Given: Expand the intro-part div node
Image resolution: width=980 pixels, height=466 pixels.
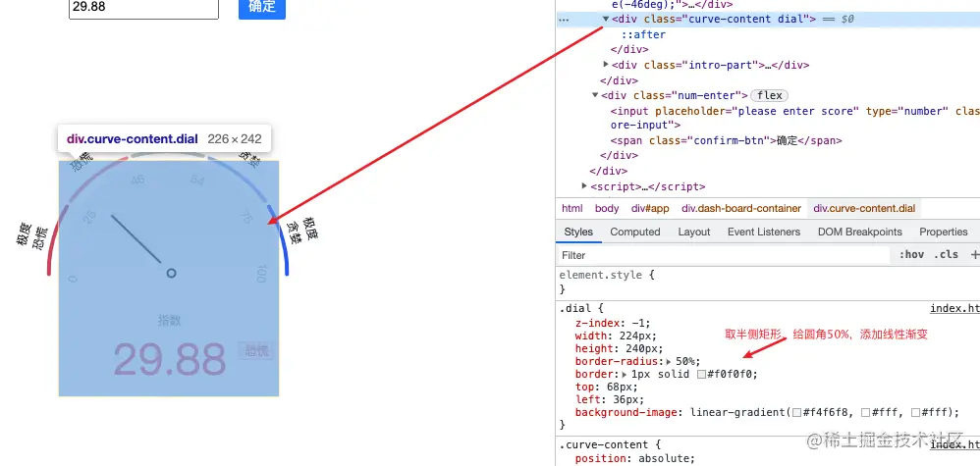Looking at the screenshot, I should (606, 65).
